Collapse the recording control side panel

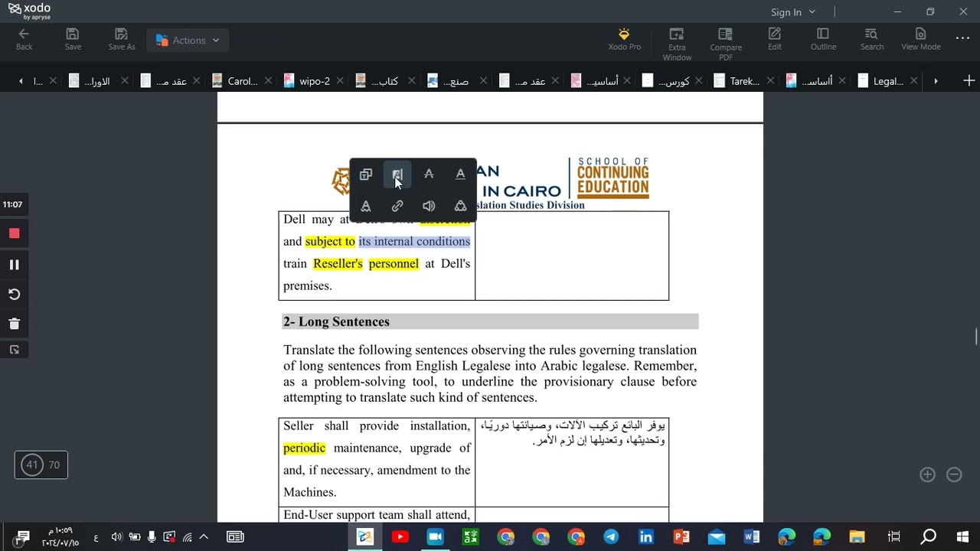pos(14,350)
